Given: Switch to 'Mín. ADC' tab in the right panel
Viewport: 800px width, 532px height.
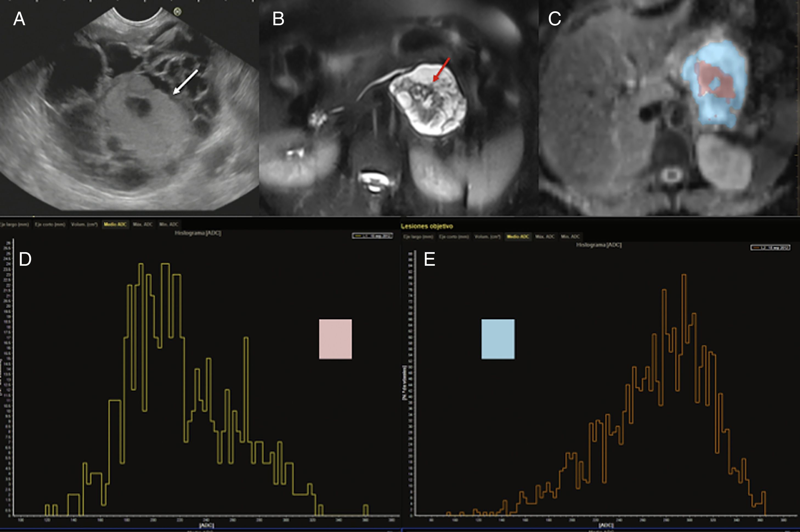Looking at the screenshot, I should click(570, 236).
